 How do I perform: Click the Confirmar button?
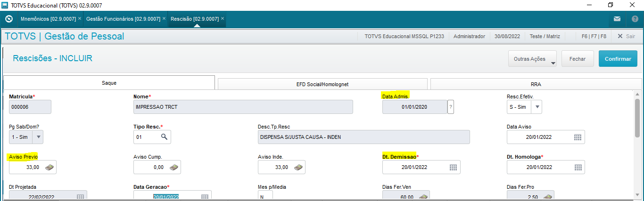click(618, 59)
